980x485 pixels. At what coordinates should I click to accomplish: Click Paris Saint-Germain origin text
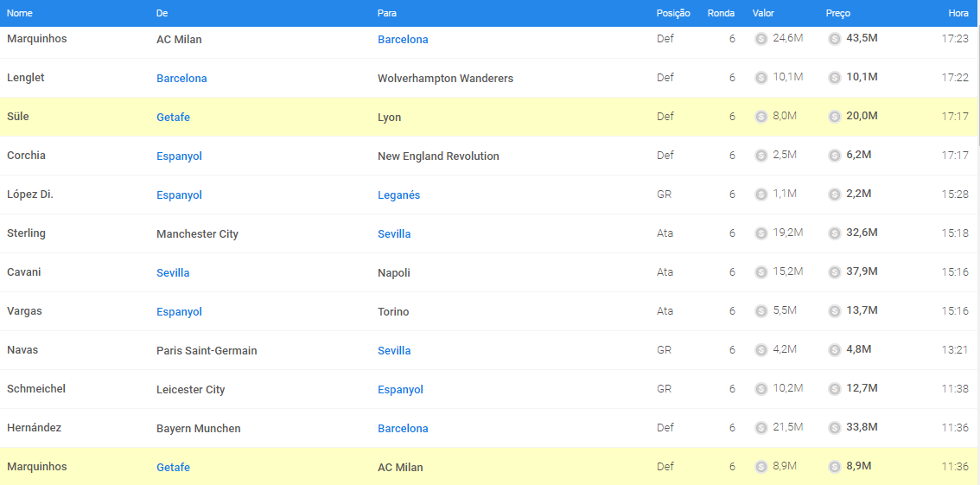coord(207,351)
